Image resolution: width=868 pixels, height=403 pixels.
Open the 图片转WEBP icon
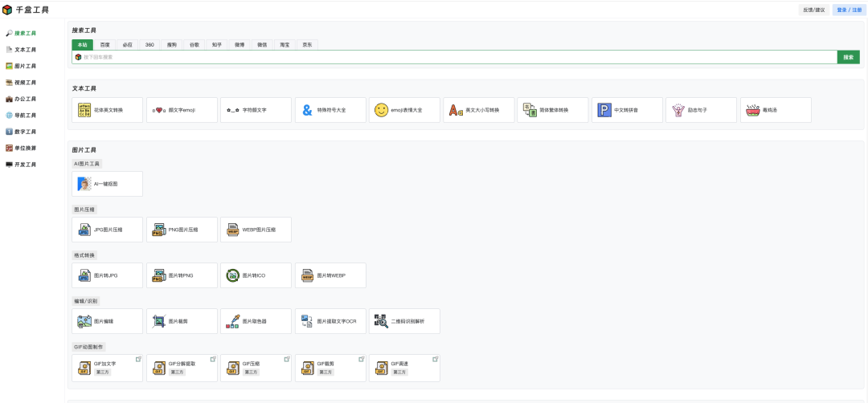[x=307, y=275]
